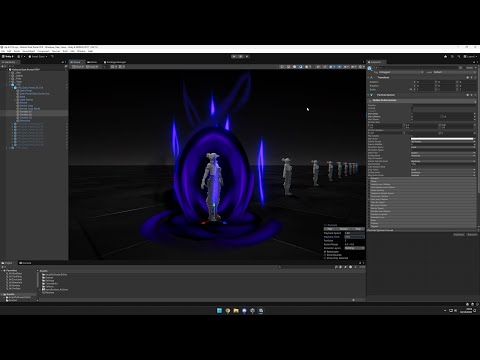
Task: Open the Unity 6 logo dropdown
Action: click(8, 56)
